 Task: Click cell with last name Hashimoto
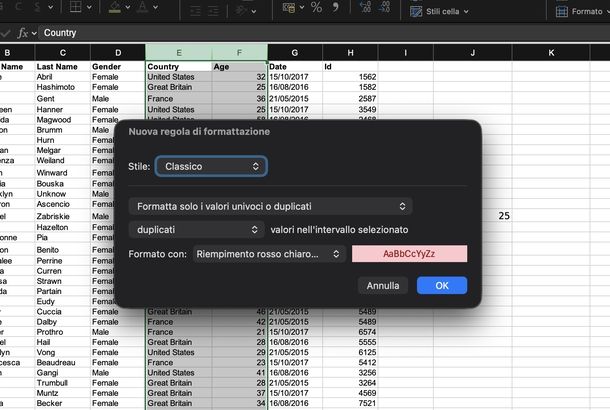click(63, 87)
